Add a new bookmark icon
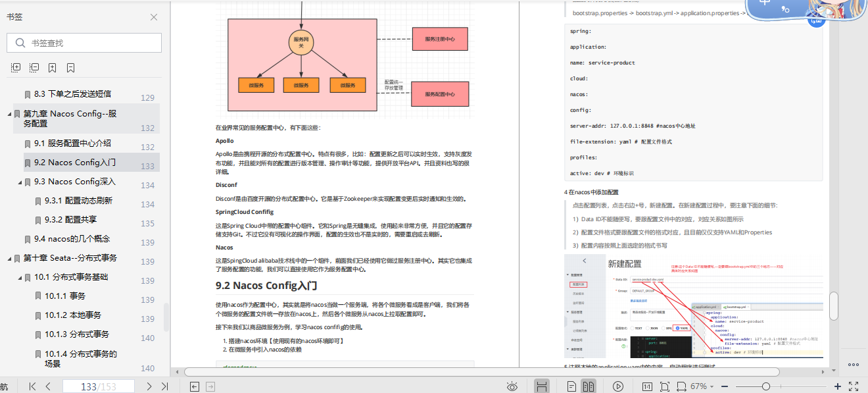Screen dimensions: 868x393 (x=53, y=68)
